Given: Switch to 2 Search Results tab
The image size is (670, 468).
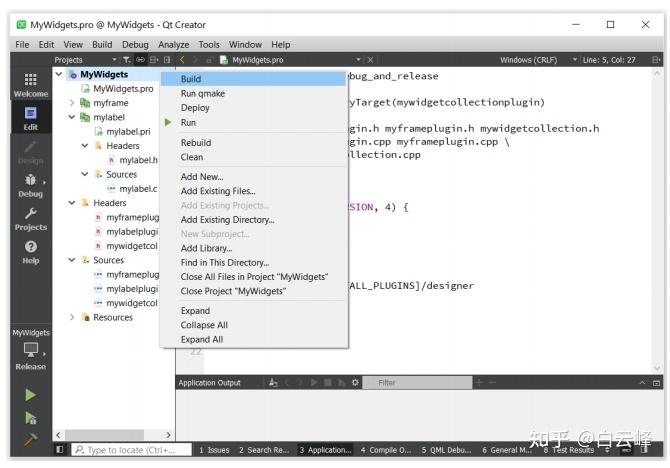Looking at the screenshot, I should pyautogui.click(x=264, y=450).
